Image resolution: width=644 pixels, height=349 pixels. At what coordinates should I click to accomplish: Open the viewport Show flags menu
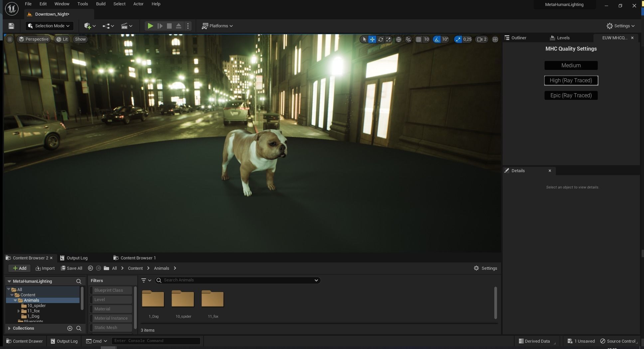pos(80,39)
